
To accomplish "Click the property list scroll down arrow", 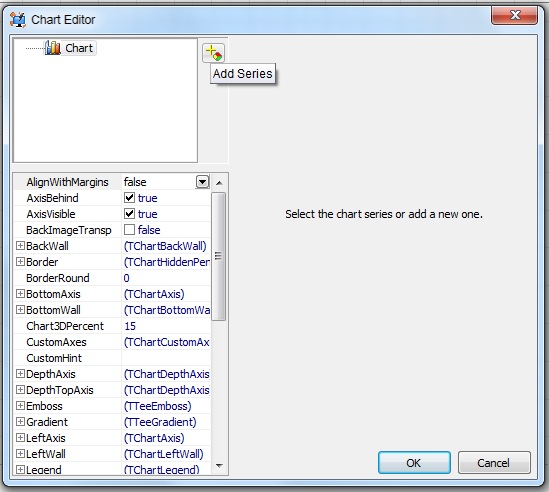I will click(219, 466).
